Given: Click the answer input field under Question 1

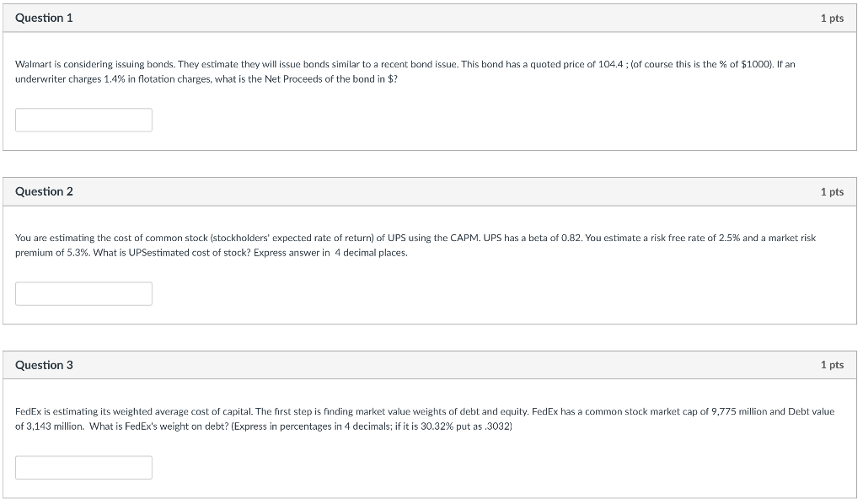Looking at the screenshot, I should coord(83,119).
